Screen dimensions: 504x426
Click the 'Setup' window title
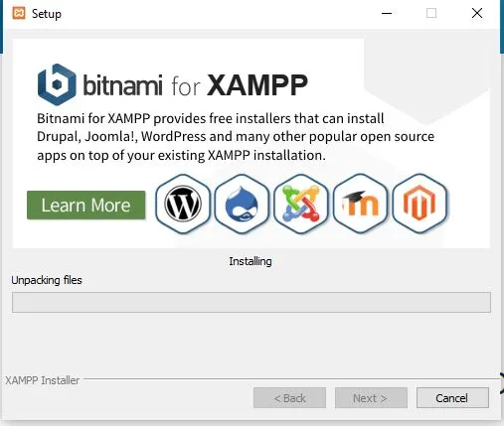(x=47, y=14)
